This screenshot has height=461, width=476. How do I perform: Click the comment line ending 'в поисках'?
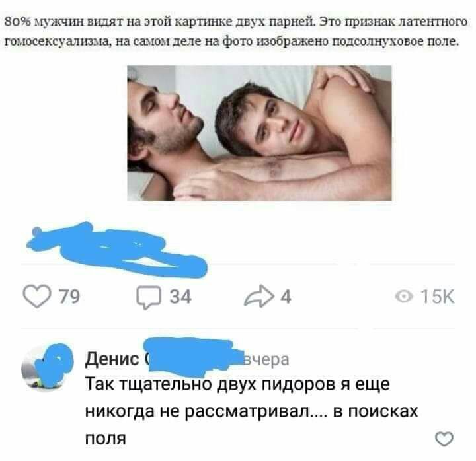[x=251, y=412]
